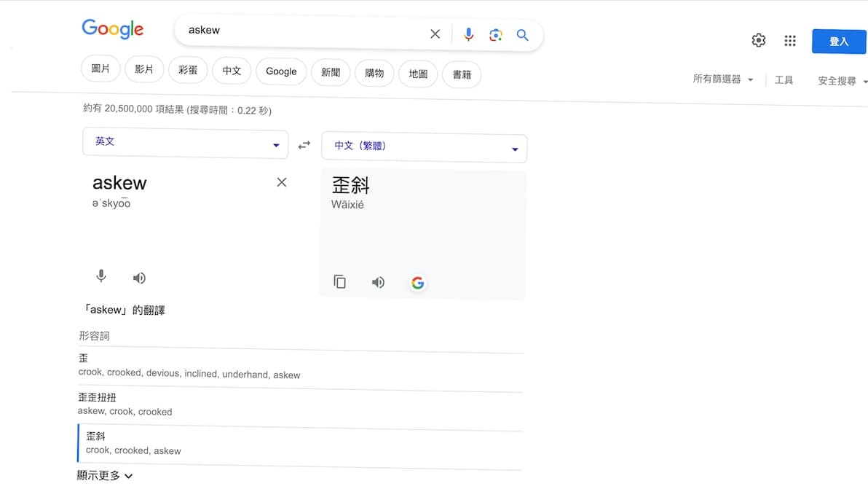Open the 工具 search tools
This screenshot has height=489, width=868.
(784, 80)
